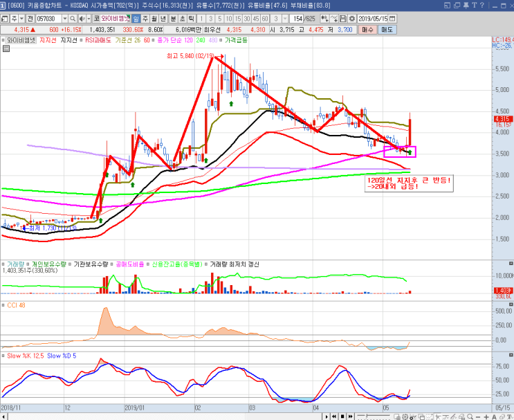Image resolution: width=514 pixels, height=420 pixels.
Task: Click the bottom plus zoom in icon
Action: pos(486,417)
